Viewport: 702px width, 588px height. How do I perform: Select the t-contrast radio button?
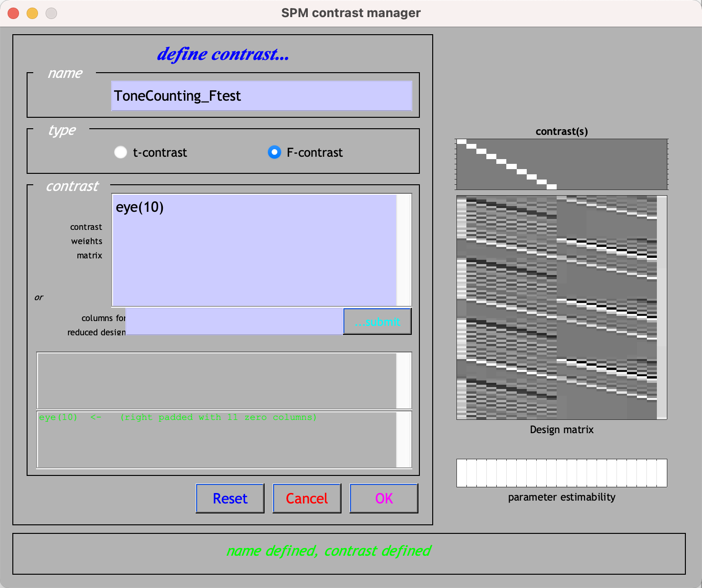[121, 152]
